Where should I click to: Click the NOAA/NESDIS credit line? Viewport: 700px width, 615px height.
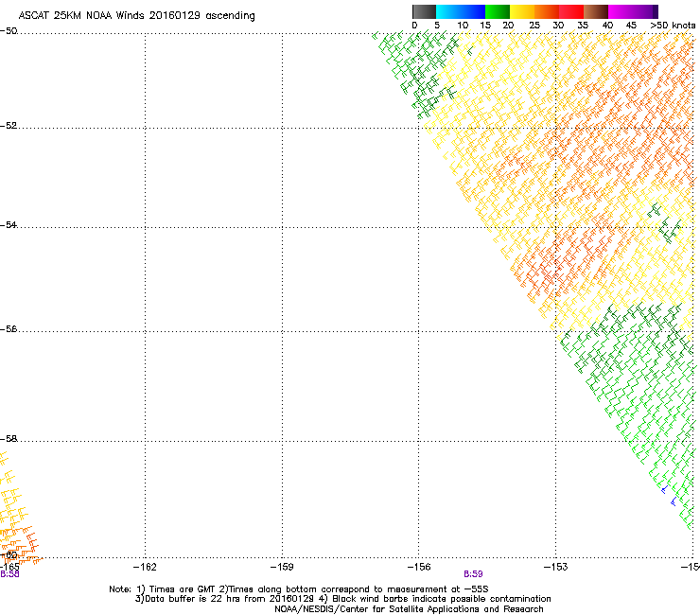[x=409, y=609]
